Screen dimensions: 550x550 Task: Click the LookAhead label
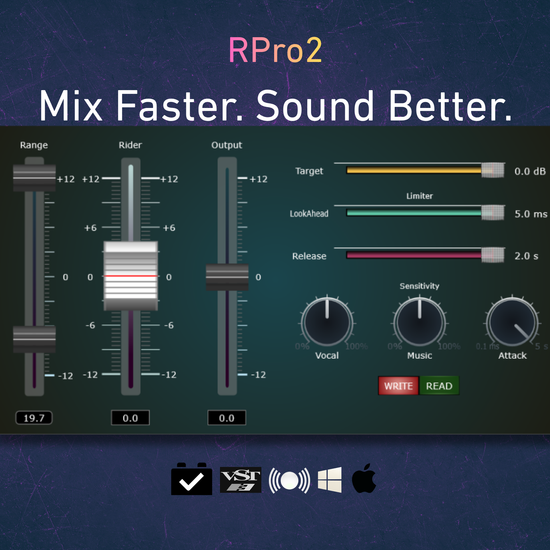point(309,214)
